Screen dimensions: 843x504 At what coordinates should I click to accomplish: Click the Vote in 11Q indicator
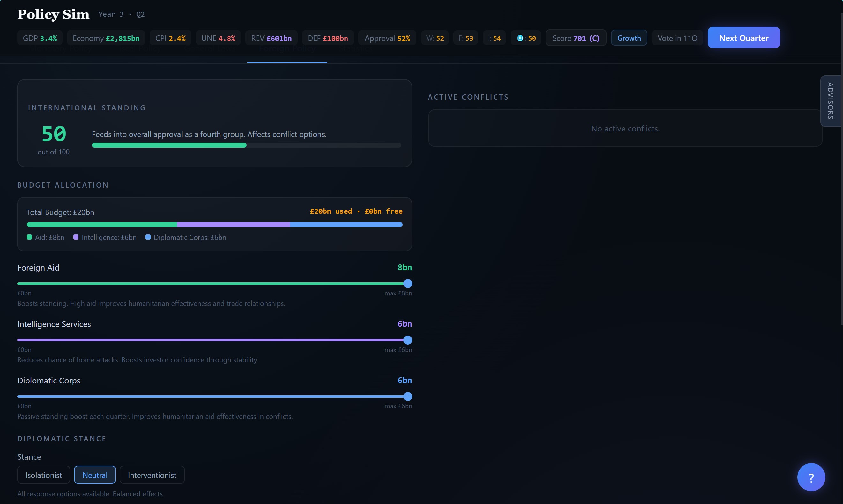(677, 38)
